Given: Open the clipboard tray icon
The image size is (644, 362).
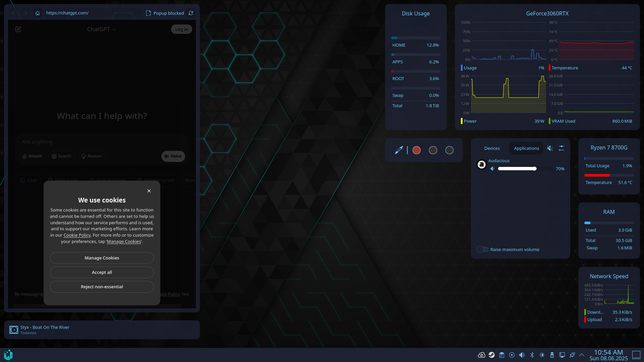Looking at the screenshot, I should 502,355.
